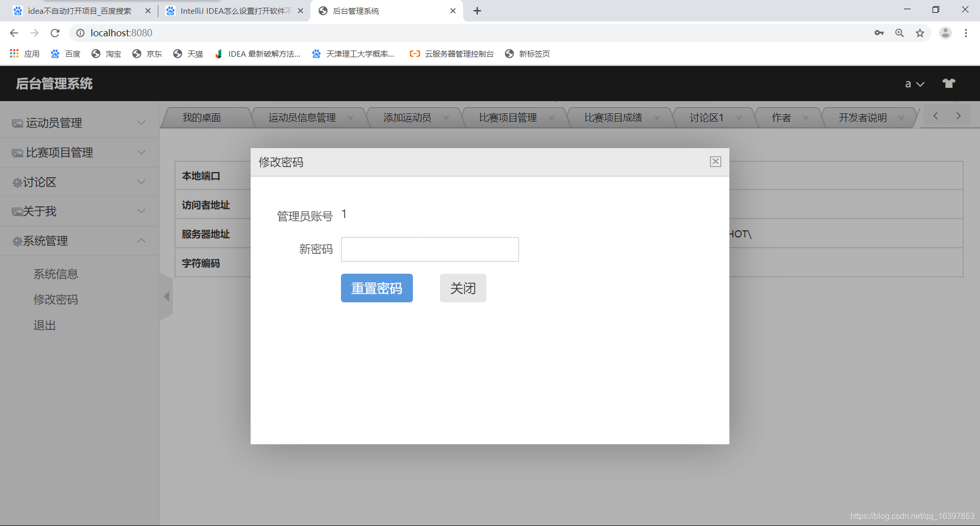Screen dimensions: 980x526
Task: Open the 新标签页 bookmark
Action: click(527, 54)
